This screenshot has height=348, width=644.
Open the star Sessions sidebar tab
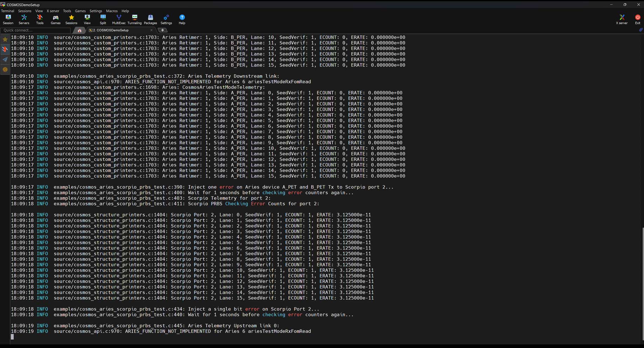[5, 40]
